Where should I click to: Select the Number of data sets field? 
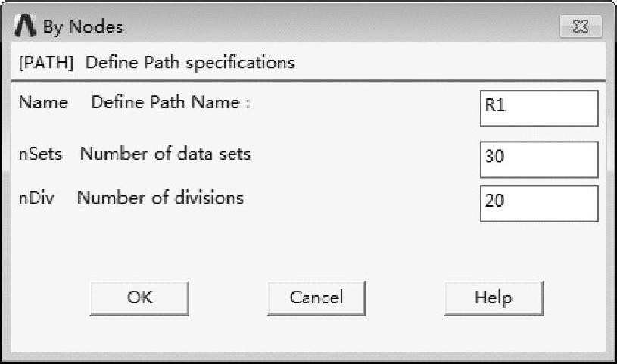tap(538, 158)
